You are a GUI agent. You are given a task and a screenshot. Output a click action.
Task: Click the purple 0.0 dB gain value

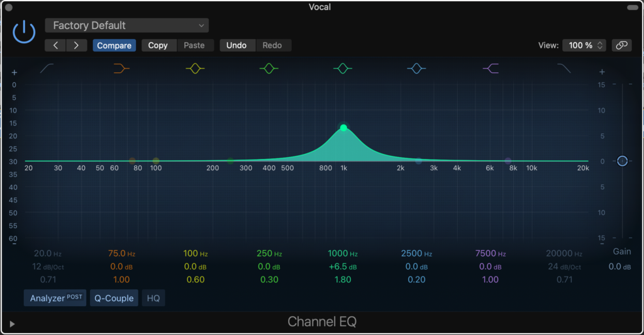coord(491,266)
